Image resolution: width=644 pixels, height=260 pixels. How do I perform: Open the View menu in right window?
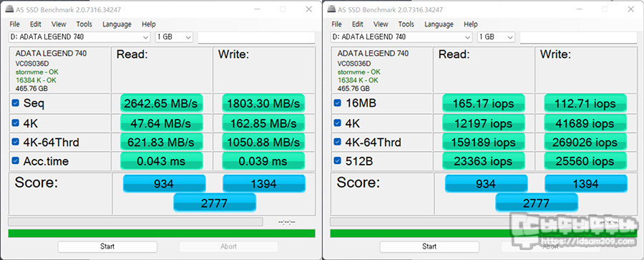pyautogui.click(x=381, y=24)
